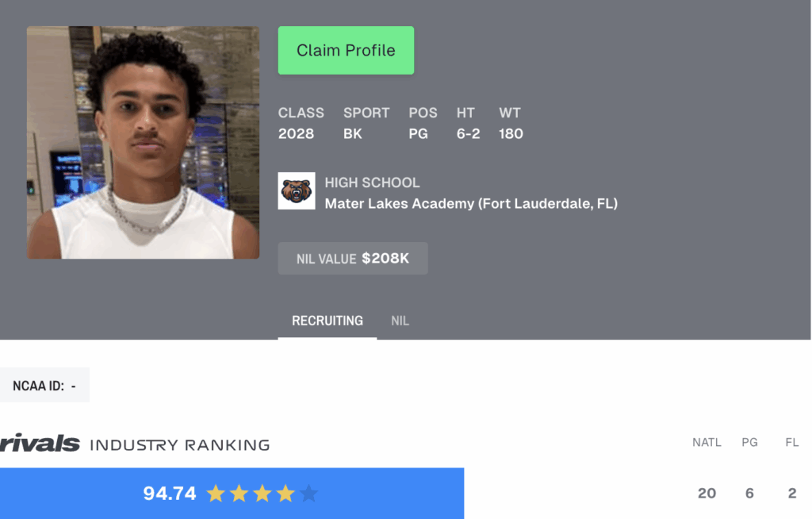Click the fifth unfilled blue star
Viewport: 812px width, 519px height.
click(x=308, y=493)
